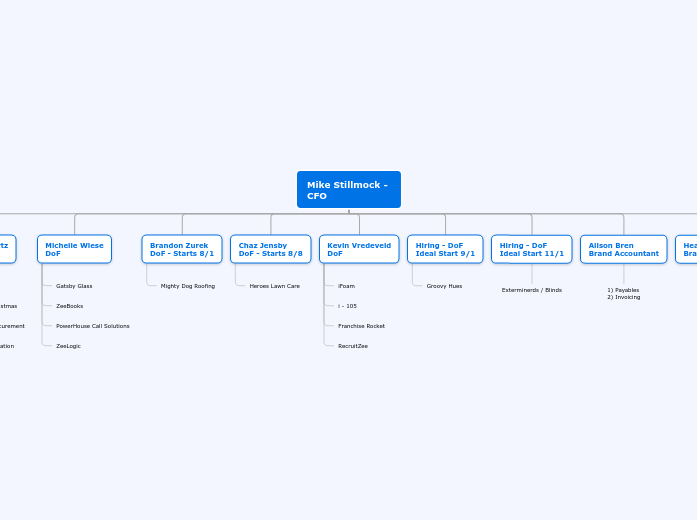Select the Mike Stillmock – CFO root node

click(x=348, y=190)
